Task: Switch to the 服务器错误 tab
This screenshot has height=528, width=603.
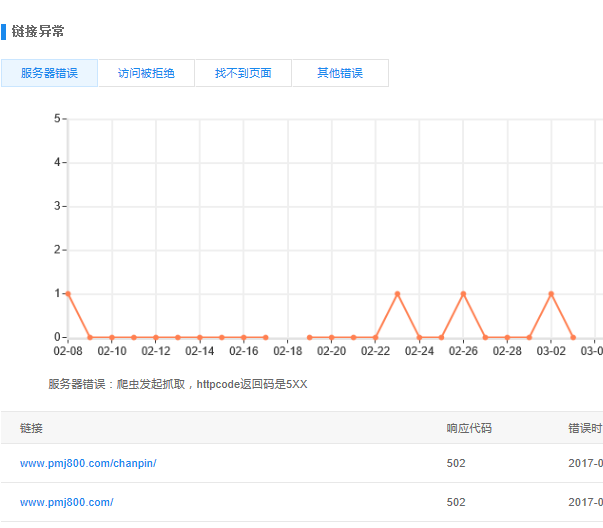Action: coord(49,73)
